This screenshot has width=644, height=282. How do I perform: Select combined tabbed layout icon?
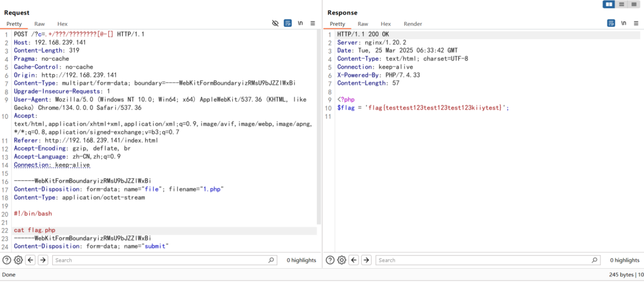(634, 4)
